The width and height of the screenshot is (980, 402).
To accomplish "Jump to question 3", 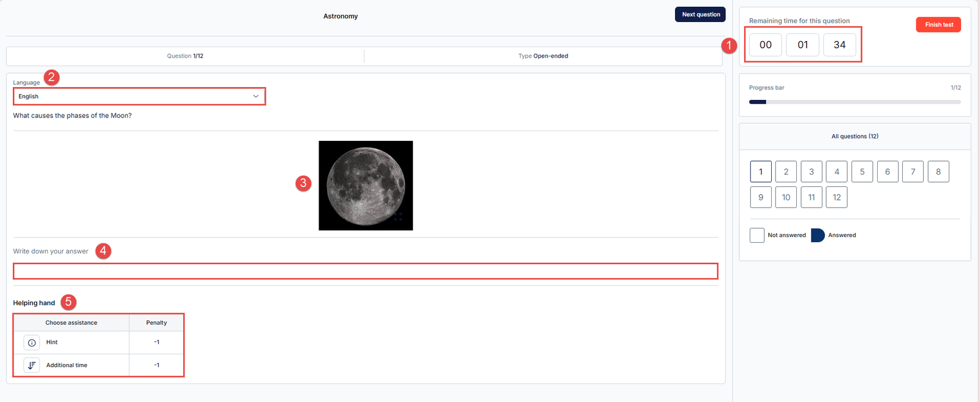I will (812, 172).
